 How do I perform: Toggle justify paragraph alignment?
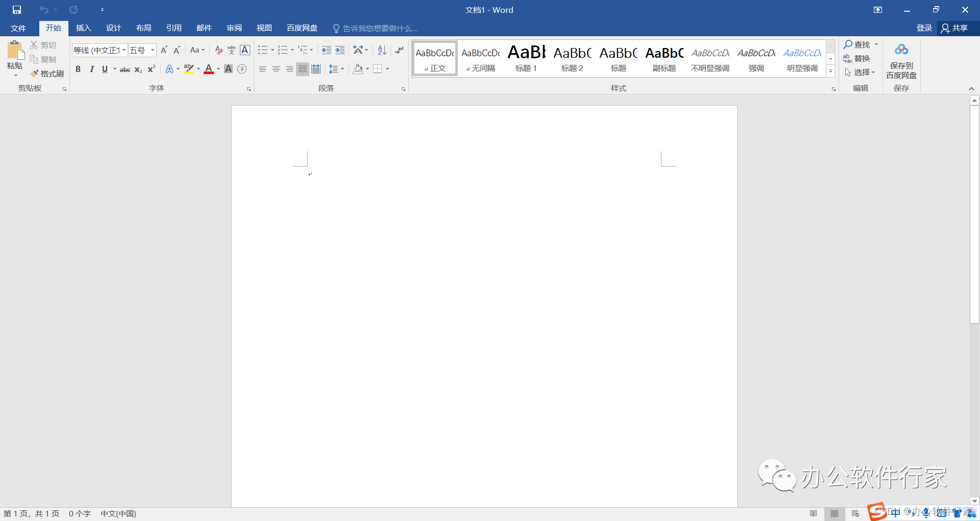[x=303, y=69]
